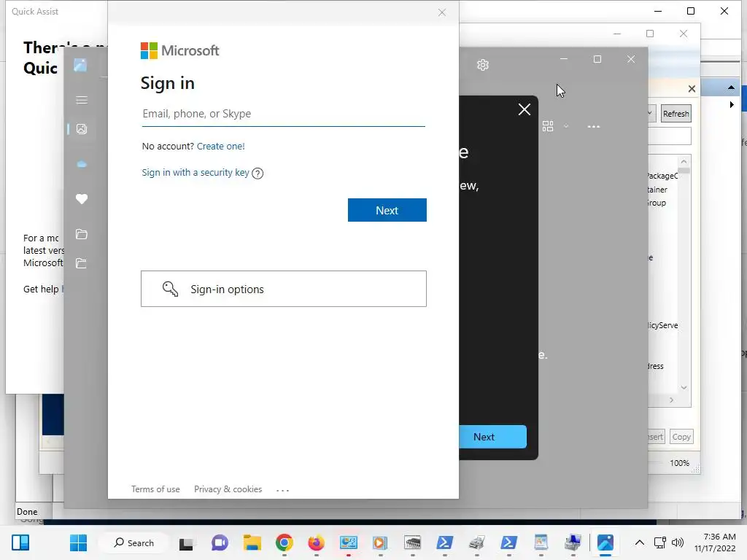Open Favorites heart in Photos sidebar
Image resolution: width=747 pixels, height=560 pixels.
(x=82, y=199)
